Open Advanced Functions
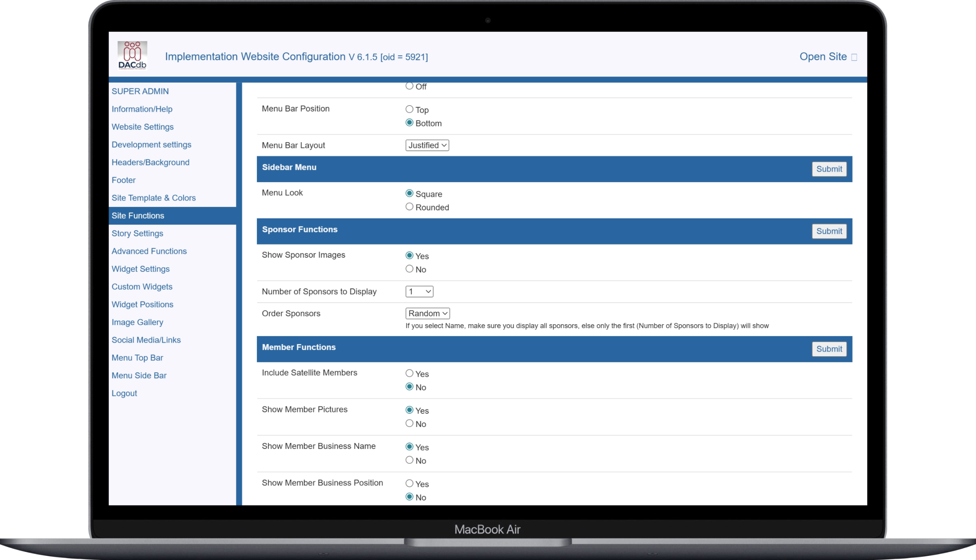 click(149, 251)
